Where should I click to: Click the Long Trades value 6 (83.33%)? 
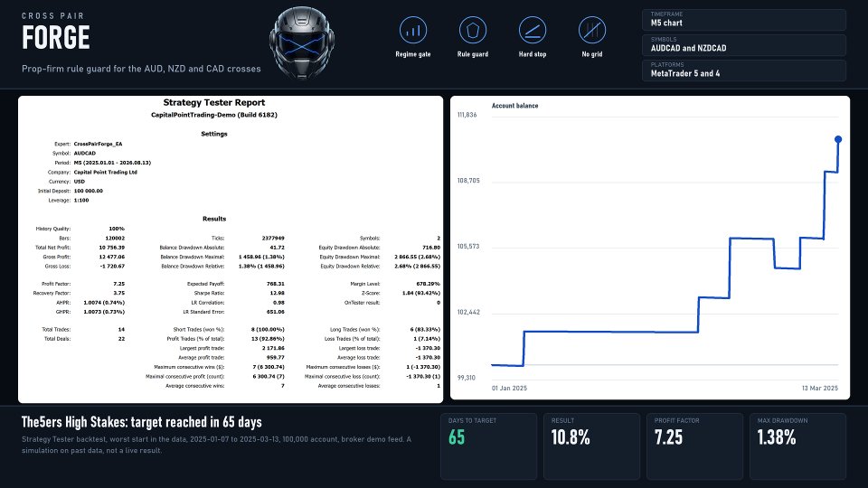[425, 329]
